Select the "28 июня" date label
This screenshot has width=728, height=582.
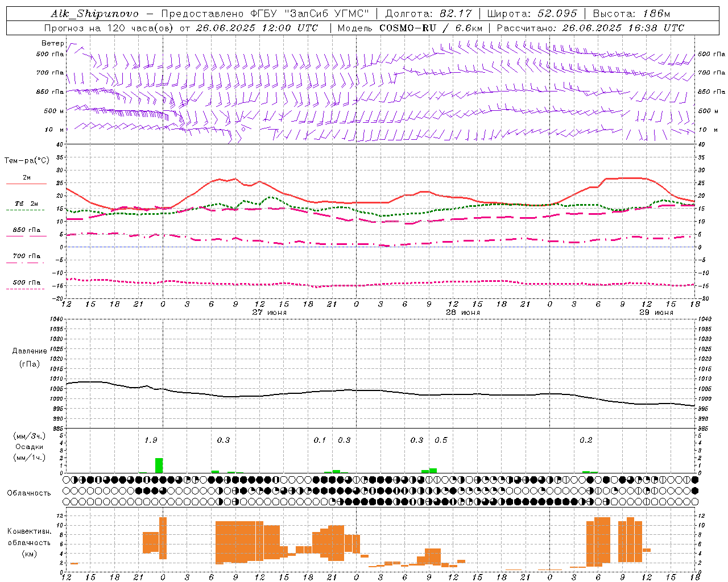[x=463, y=313]
